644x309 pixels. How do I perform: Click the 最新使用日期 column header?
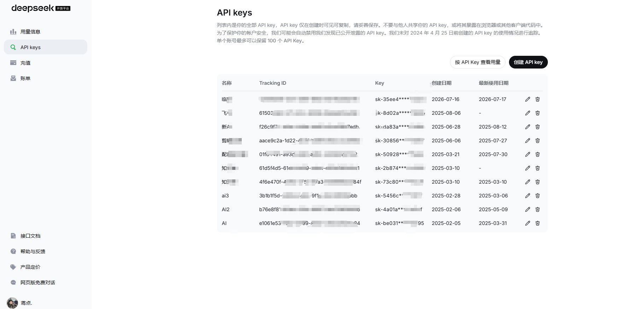pyautogui.click(x=493, y=83)
